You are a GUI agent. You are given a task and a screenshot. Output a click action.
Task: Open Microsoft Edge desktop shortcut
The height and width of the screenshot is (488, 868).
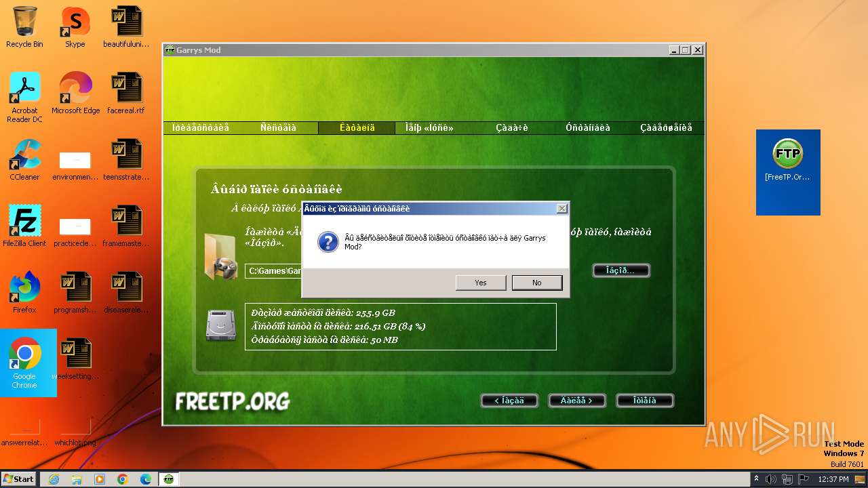pyautogui.click(x=75, y=94)
